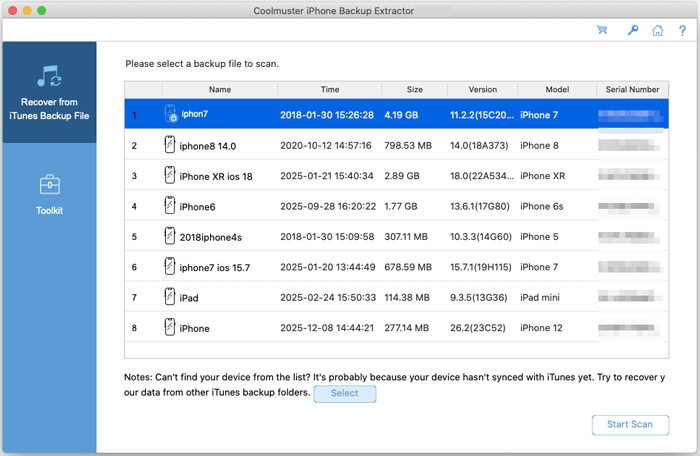Click model iPhone 6s
Viewport: 700px width, 456px height.
coord(542,206)
